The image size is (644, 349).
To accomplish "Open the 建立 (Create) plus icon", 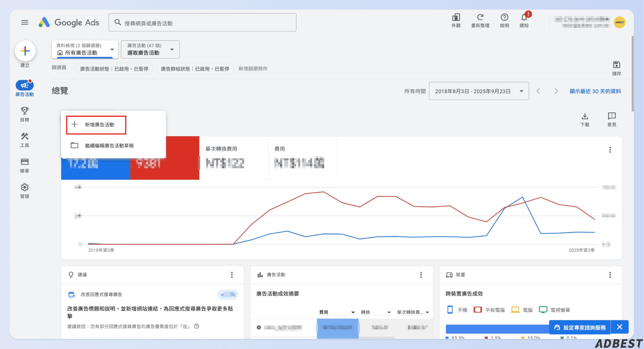I will coord(25,51).
